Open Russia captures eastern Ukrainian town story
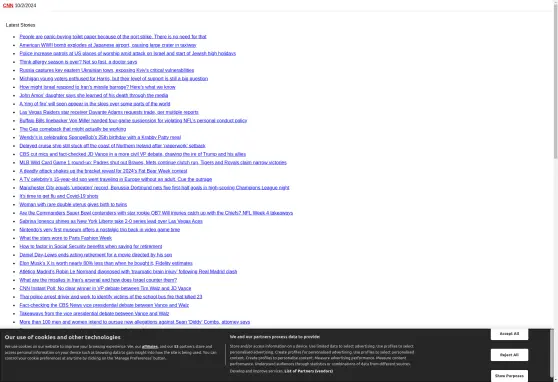This screenshot has height=382, width=558. coord(107,70)
